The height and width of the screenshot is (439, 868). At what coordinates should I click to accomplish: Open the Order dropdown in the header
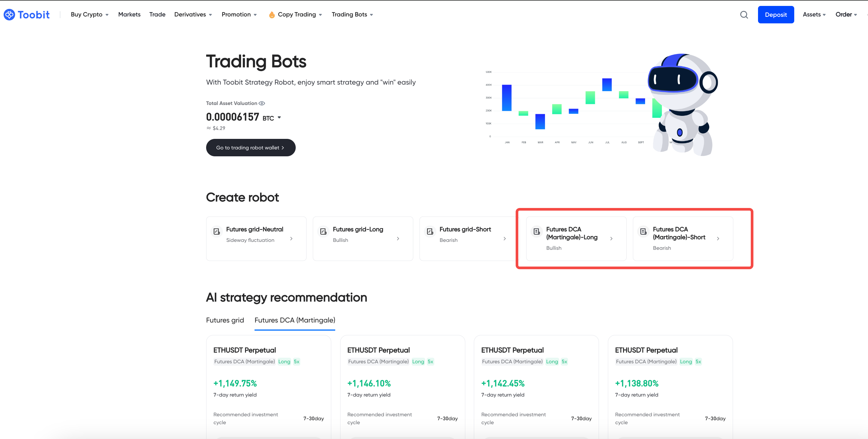pos(846,14)
